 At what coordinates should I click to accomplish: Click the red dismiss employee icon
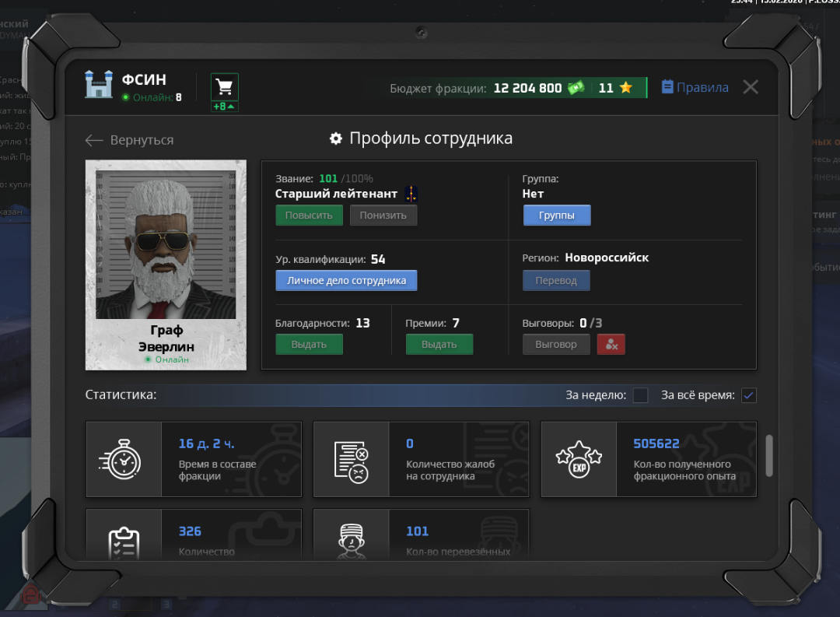[x=611, y=344]
